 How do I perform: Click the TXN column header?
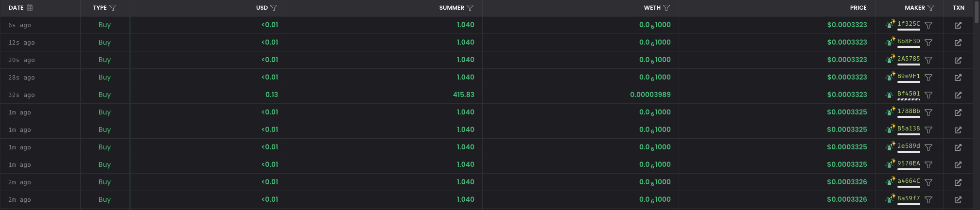point(958,8)
